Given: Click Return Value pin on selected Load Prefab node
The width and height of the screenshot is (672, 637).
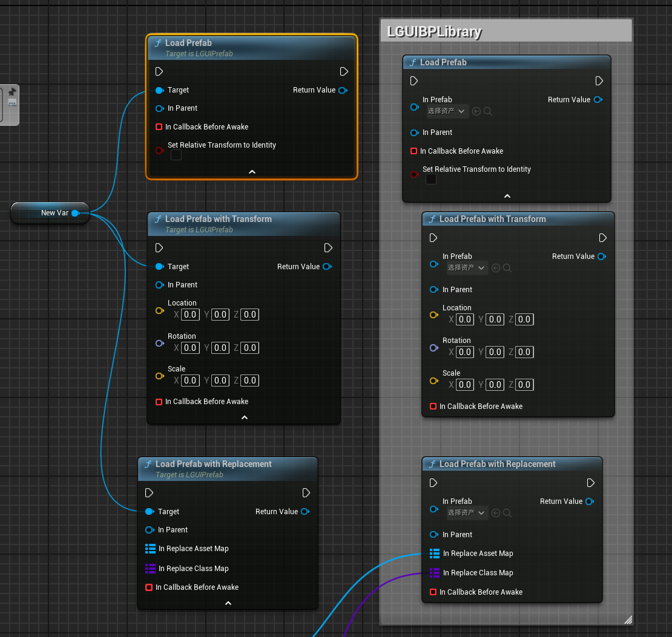Looking at the screenshot, I should pos(343,90).
